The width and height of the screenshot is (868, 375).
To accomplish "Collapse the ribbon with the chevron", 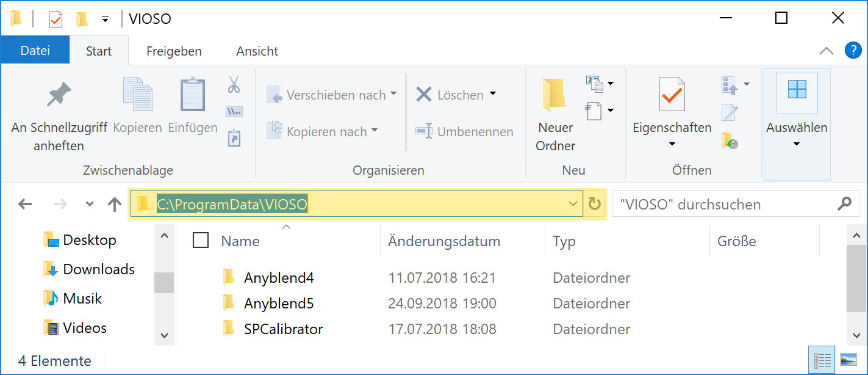I will point(826,51).
